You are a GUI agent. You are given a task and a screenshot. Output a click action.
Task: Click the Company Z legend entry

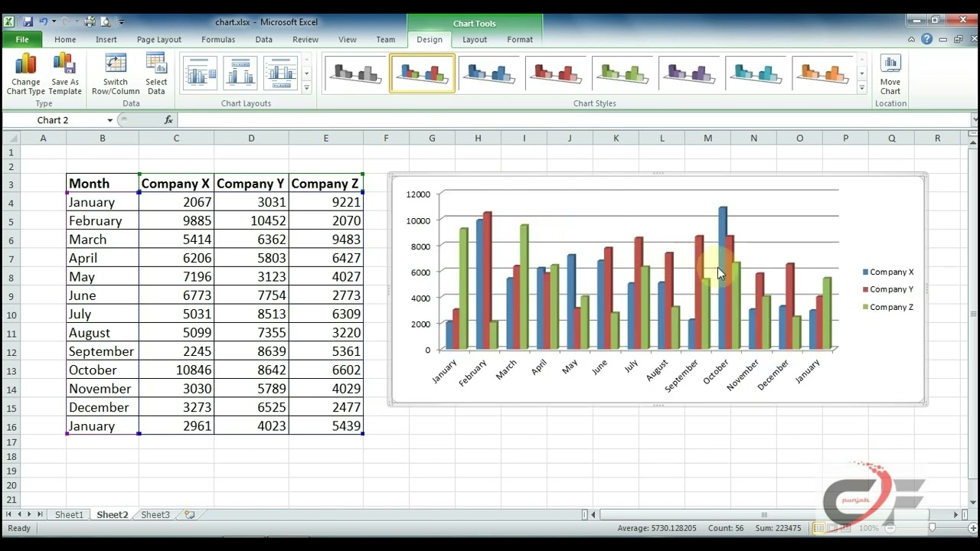tap(888, 307)
